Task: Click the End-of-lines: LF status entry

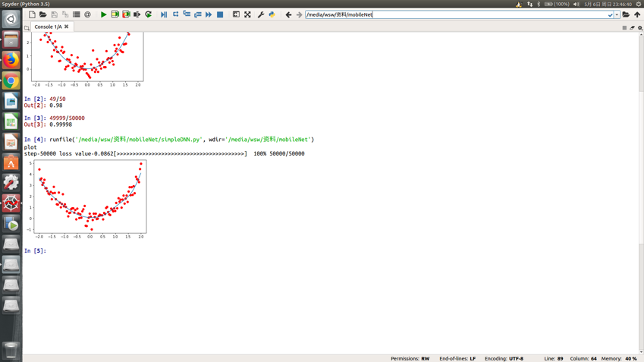Action: click(457, 359)
